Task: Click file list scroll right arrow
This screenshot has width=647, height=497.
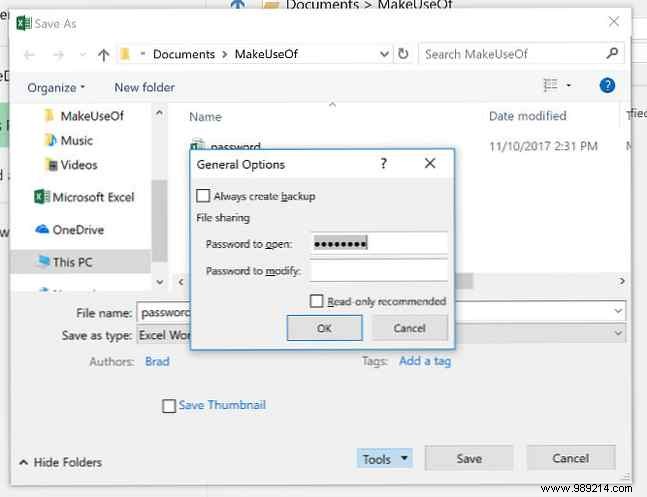Action: (x=622, y=281)
